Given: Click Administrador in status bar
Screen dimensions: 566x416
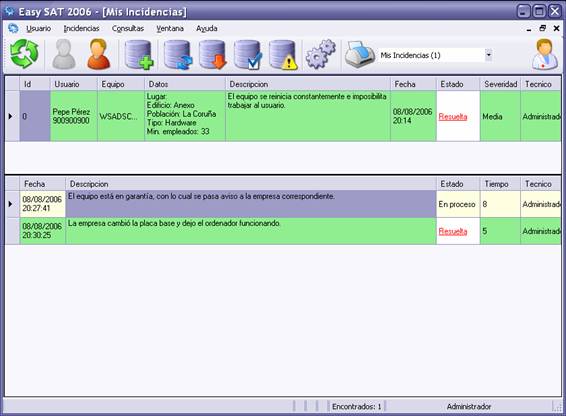Looking at the screenshot, I should coord(469,407).
